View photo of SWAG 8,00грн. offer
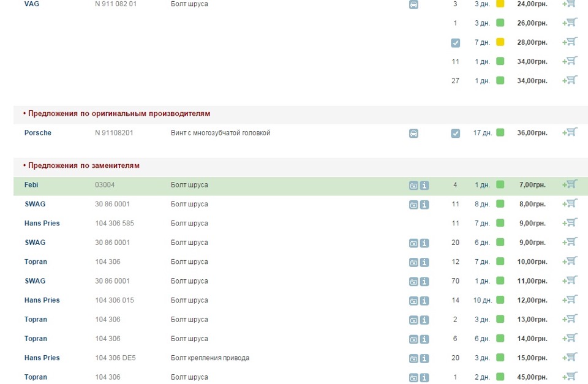Viewport: 588px width, 384px height. click(413, 205)
